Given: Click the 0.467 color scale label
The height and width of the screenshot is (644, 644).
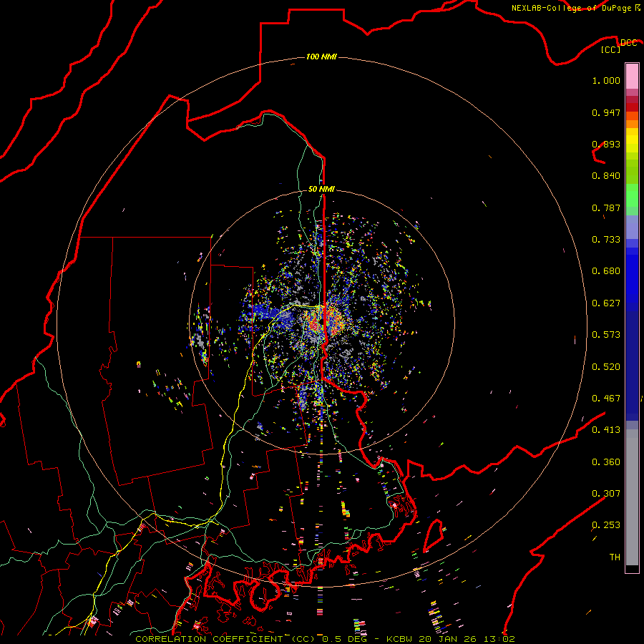Looking at the screenshot, I should (606, 399).
